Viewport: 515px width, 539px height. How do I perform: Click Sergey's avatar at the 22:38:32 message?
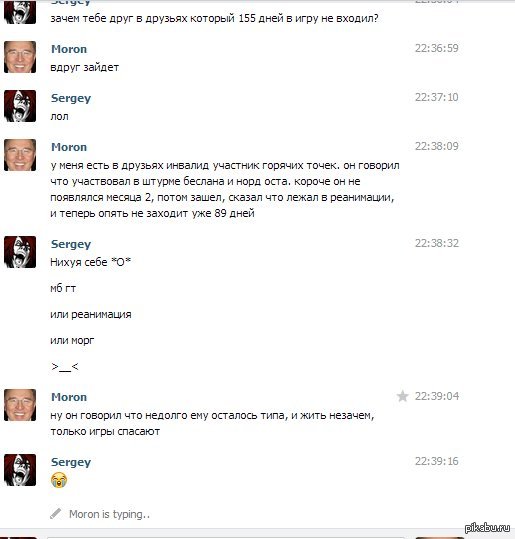click(x=20, y=252)
